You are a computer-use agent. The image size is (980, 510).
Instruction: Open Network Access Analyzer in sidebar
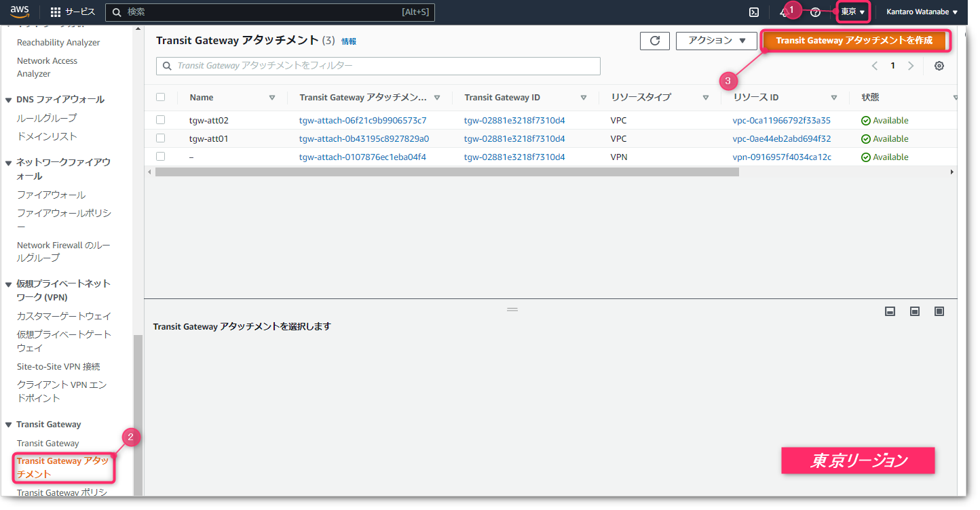[x=48, y=67]
